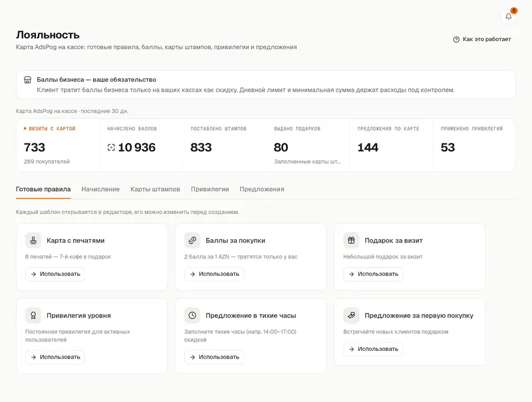Click the последние 30 дн. period caption
The image size is (532, 402).
[104, 111]
